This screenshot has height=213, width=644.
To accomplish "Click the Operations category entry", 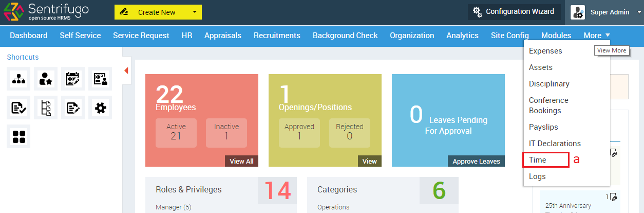I will pyautogui.click(x=333, y=207).
